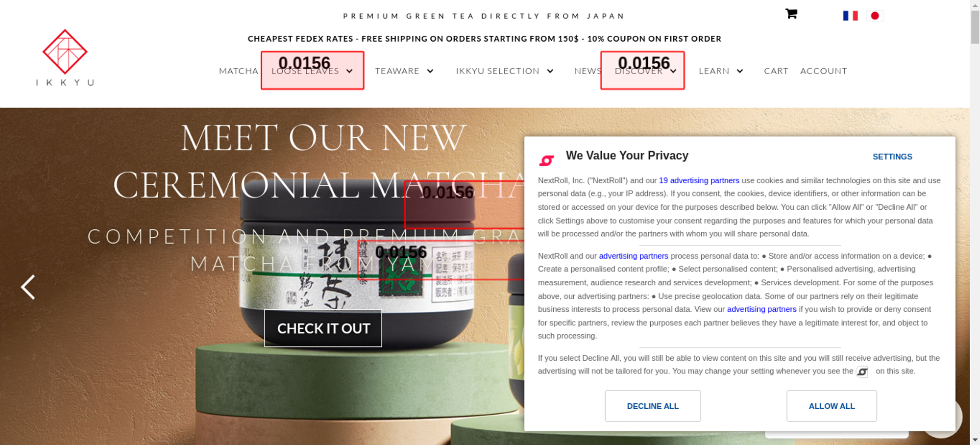The image size is (980, 445).
Task: Open the News menu item
Action: tap(588, 71)
